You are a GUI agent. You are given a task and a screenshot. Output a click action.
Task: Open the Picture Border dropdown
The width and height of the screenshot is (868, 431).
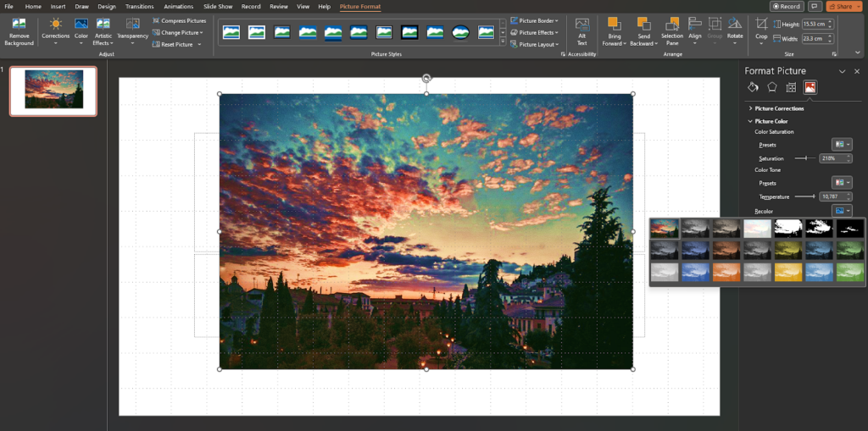pyautogui.click(x=537, y=20)
